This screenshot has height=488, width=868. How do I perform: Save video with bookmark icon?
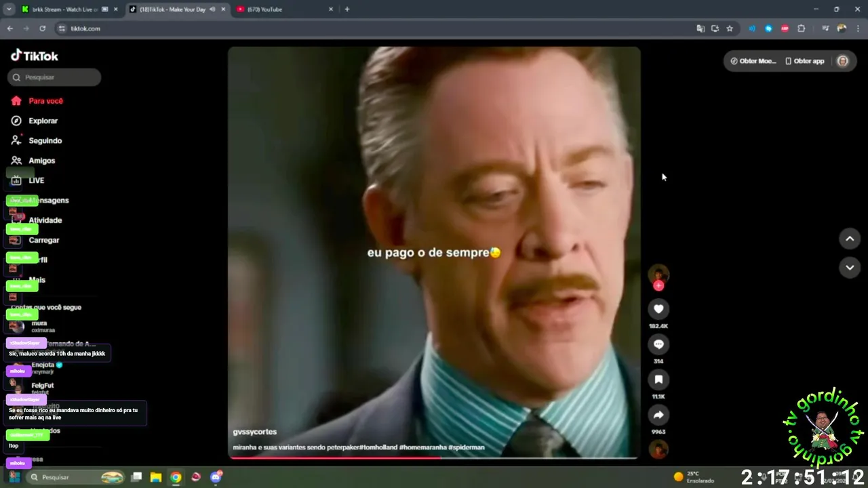tap(658, 380)
